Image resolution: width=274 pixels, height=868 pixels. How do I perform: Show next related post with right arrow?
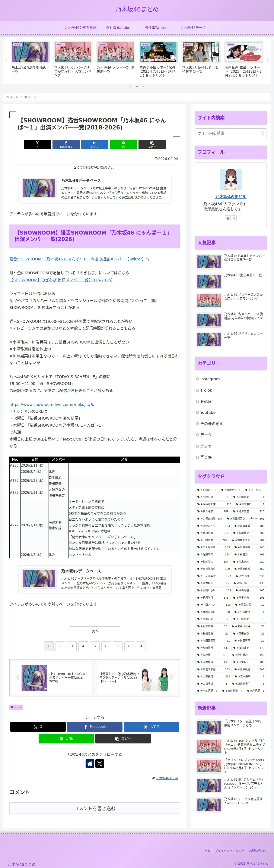tap(171, 678)
